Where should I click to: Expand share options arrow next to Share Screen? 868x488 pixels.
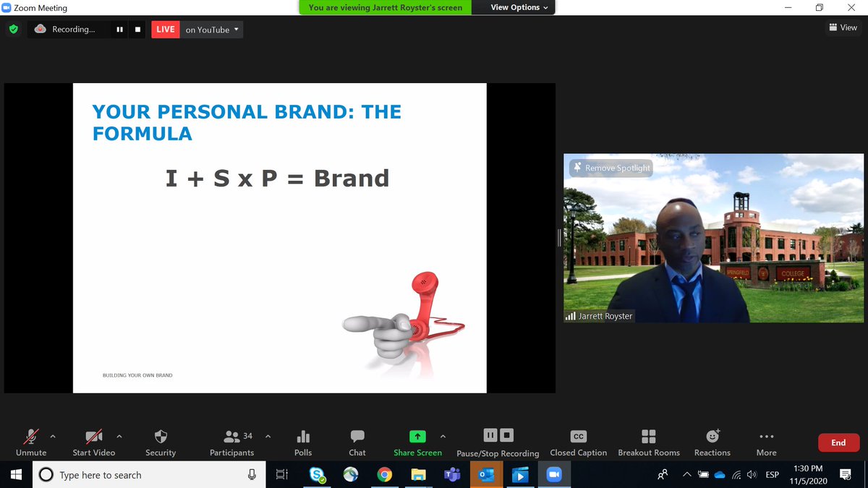pos(443,437)
